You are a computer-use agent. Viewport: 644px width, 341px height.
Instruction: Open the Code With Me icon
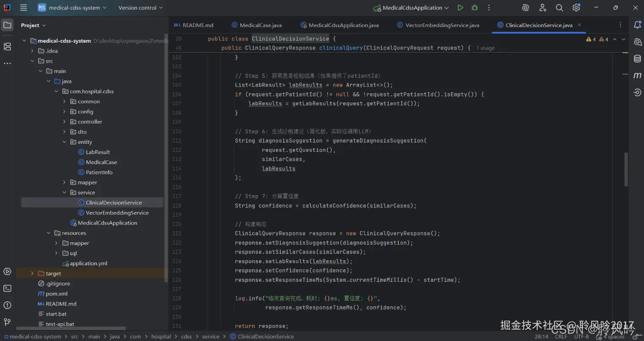(x=543, y=8)
